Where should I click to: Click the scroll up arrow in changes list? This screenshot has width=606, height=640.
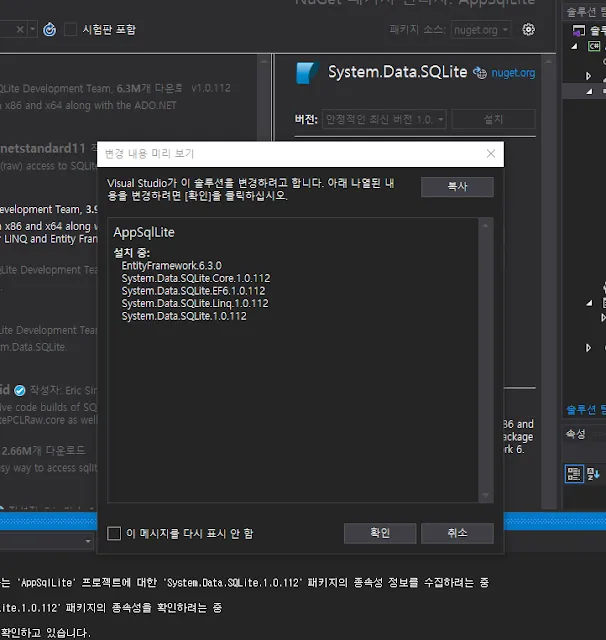[485, 226]
